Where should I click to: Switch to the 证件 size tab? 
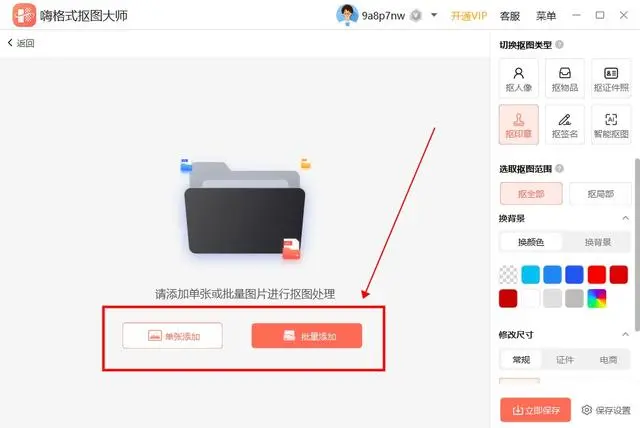tap(565, 359)
